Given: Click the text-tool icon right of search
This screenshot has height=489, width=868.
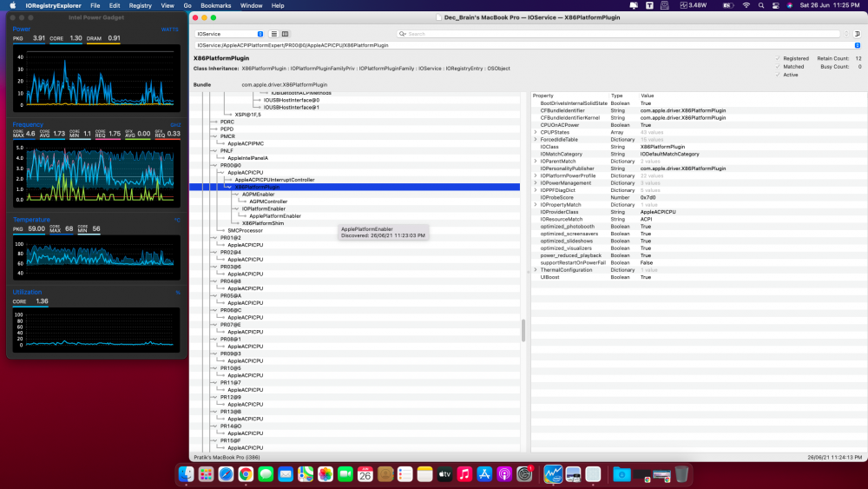Looking at the screenshot, I should [x=857, y=34].
